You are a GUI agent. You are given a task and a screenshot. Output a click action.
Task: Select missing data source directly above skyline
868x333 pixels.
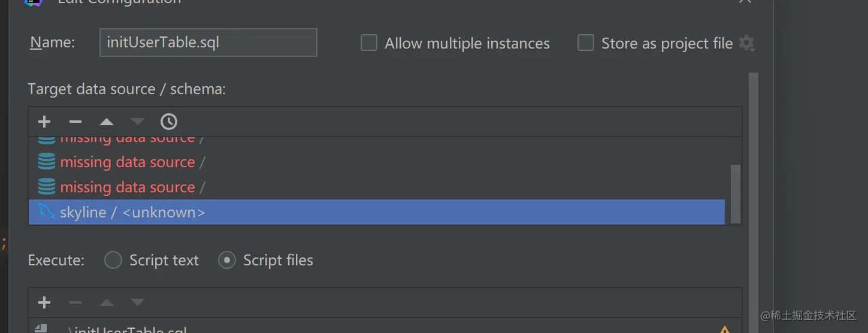[128, 187]
